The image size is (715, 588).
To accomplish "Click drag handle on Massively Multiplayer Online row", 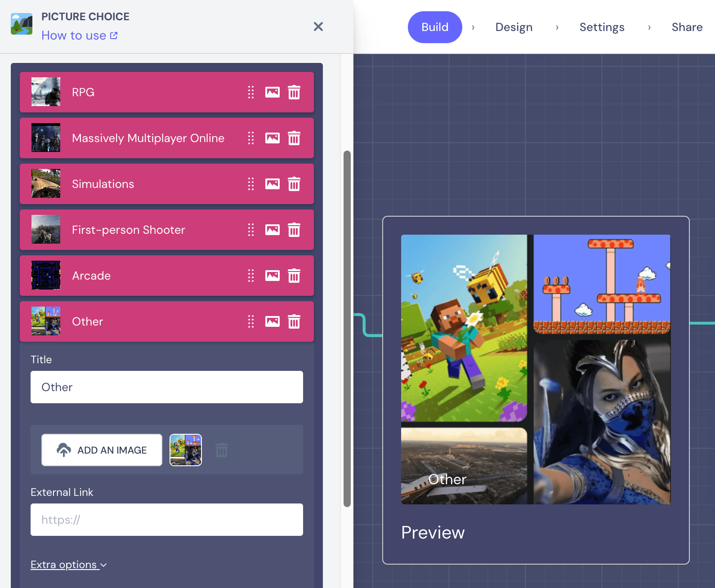I will coord(251,138).
